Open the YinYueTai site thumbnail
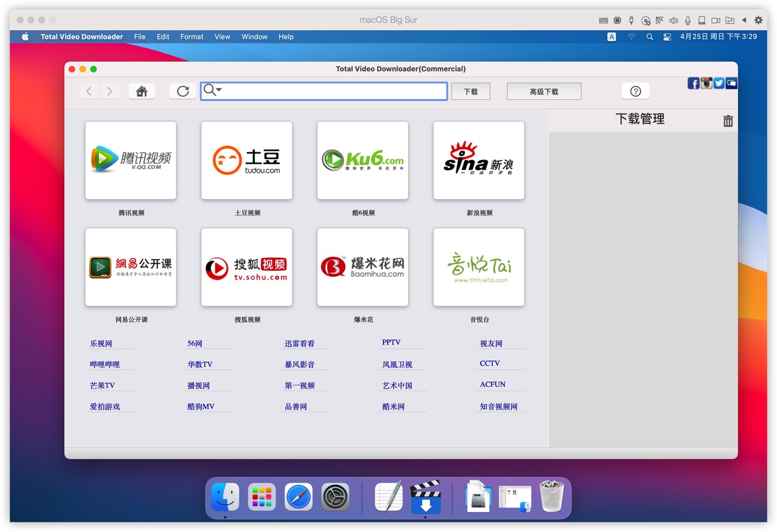The image size is (777, 532). tap(479, 267)
